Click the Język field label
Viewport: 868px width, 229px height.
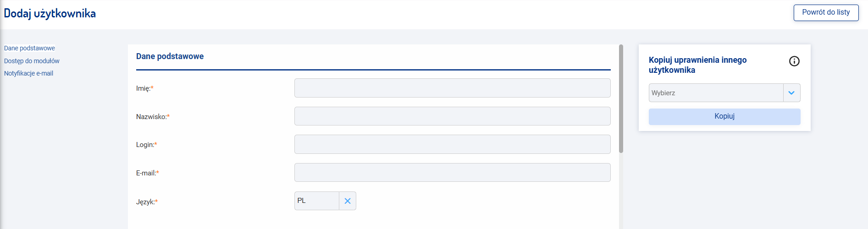(147, 202)
